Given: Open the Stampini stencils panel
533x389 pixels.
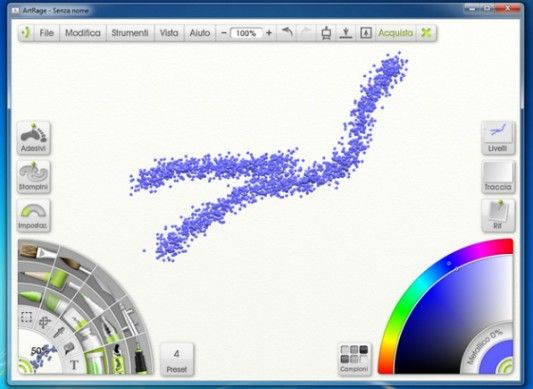Looking at the screenshot, I should pyautogui.click(x=34, y=177).
